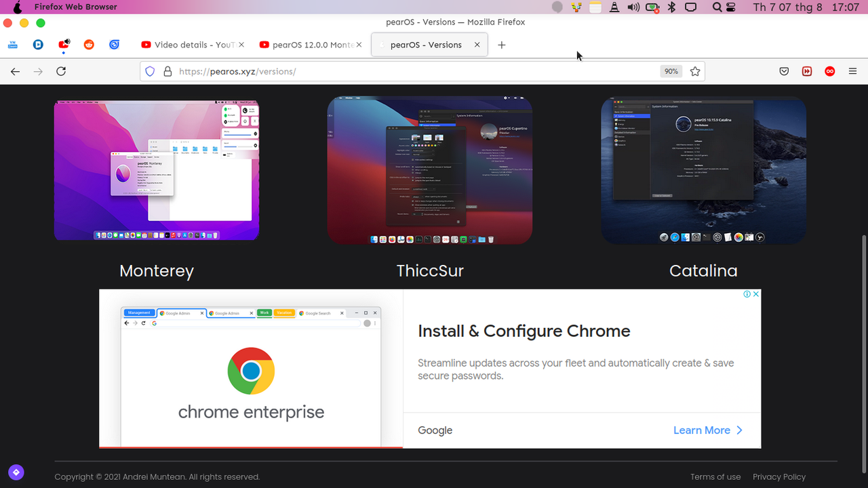Open the Terms of use link
Image resolution: width=868 pixels, height=488 pixels.
715,476
